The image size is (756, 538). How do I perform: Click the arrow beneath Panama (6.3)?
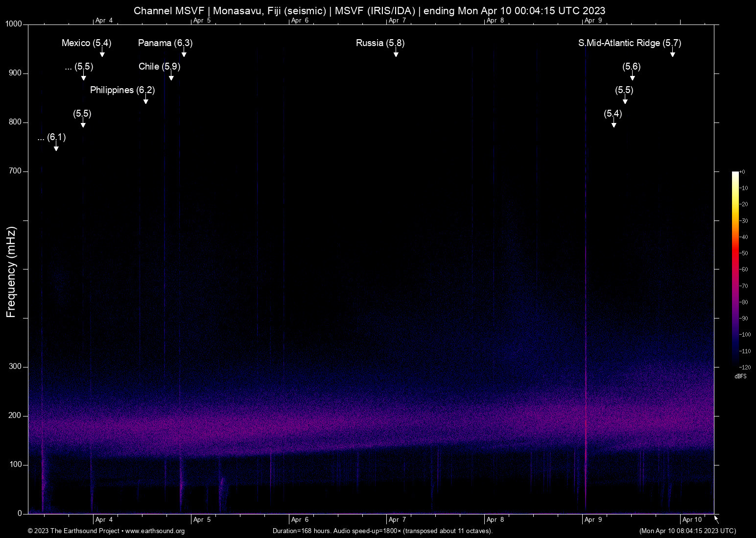[x=184, y=53]
